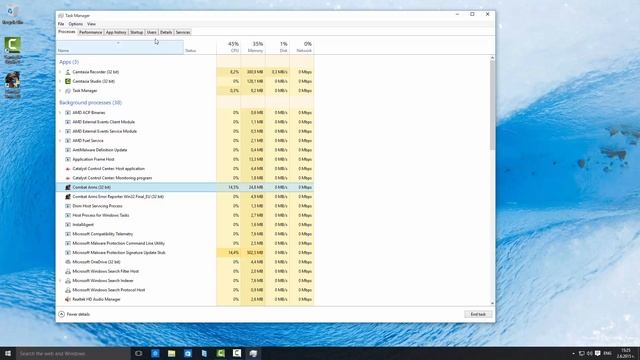
Task: Open the View menu
Action: 91,24
